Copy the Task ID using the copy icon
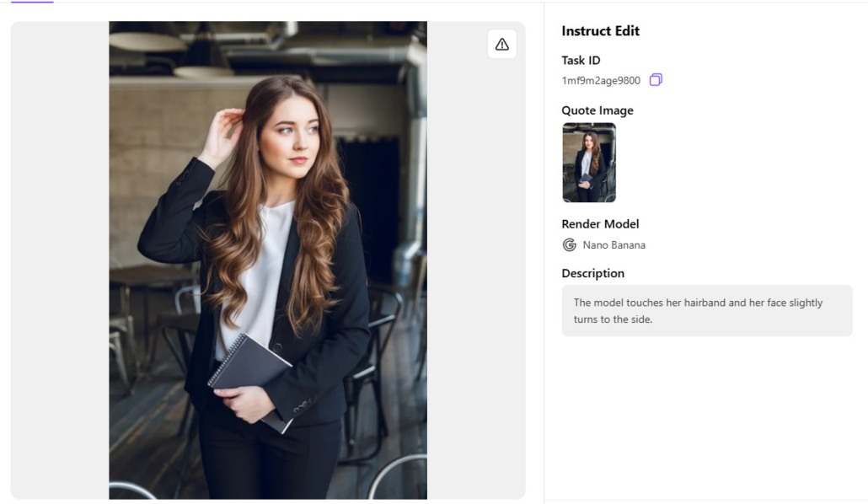Screen dimensions: 868x504 [x=656, y=80]
